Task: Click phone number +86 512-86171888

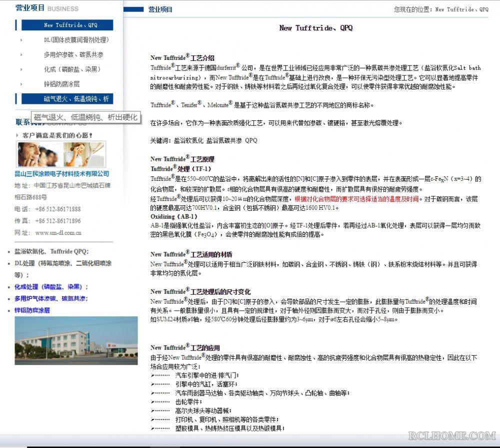Action: click(57, 209)
